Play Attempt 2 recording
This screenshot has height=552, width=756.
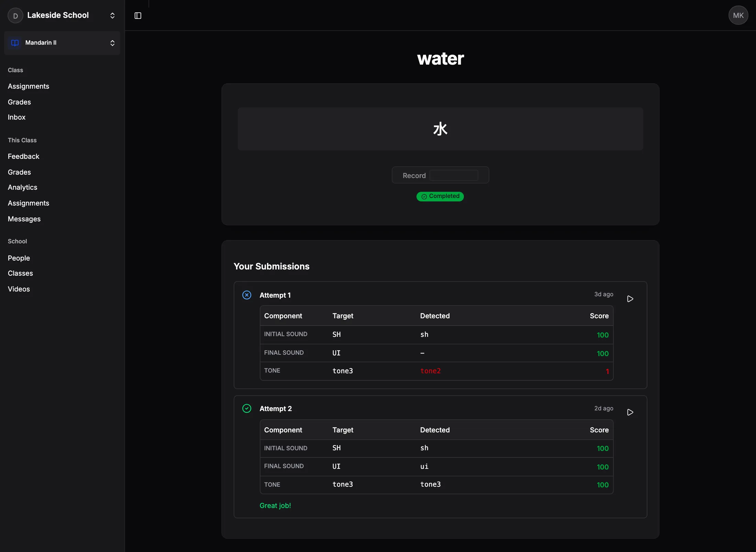pos(630,412)
